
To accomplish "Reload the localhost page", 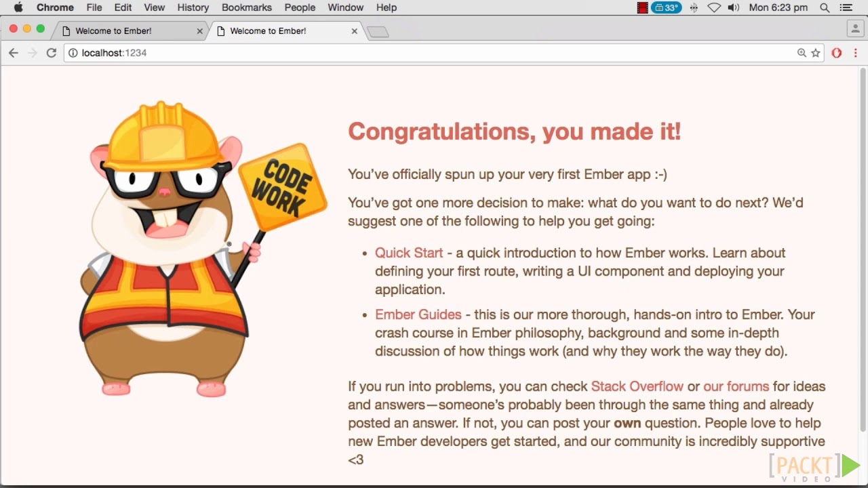I will point(51,53).
